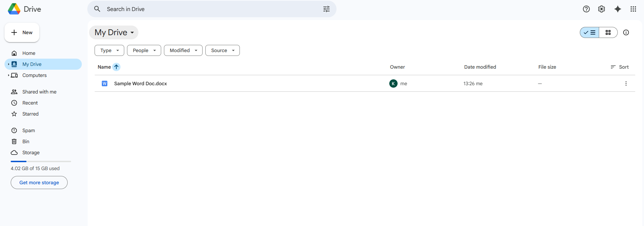Screen dimensions: 644x226
Task: Open more actions for Sample Word Doc
Action: (x=626, y=83)
